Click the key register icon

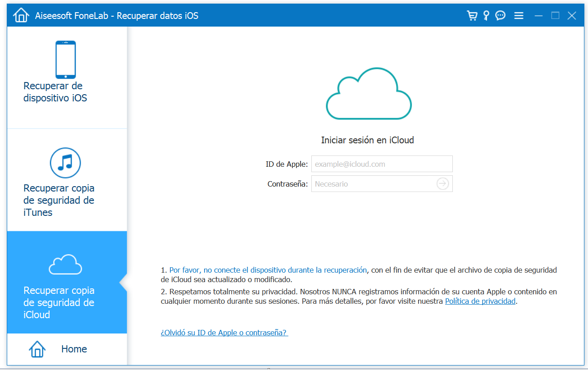[486, 16]
